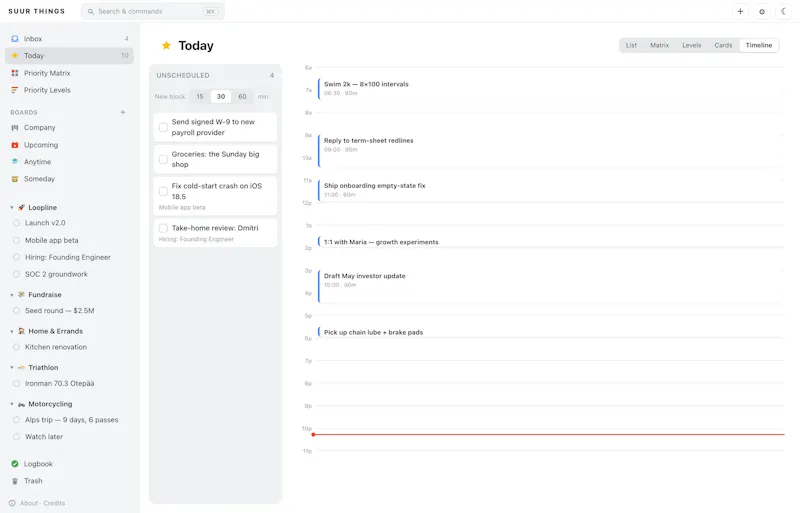Click the Fundraise area icon

point(21,295)
